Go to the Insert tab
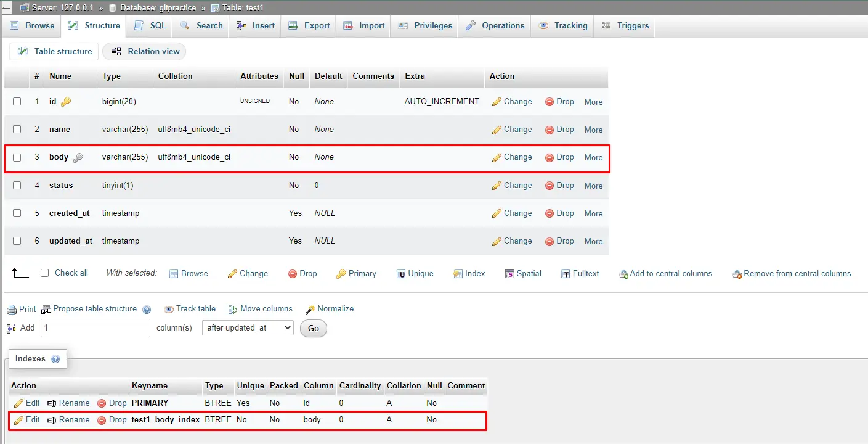Viewport: 868px width, 444px height. [x=256, y=25]
